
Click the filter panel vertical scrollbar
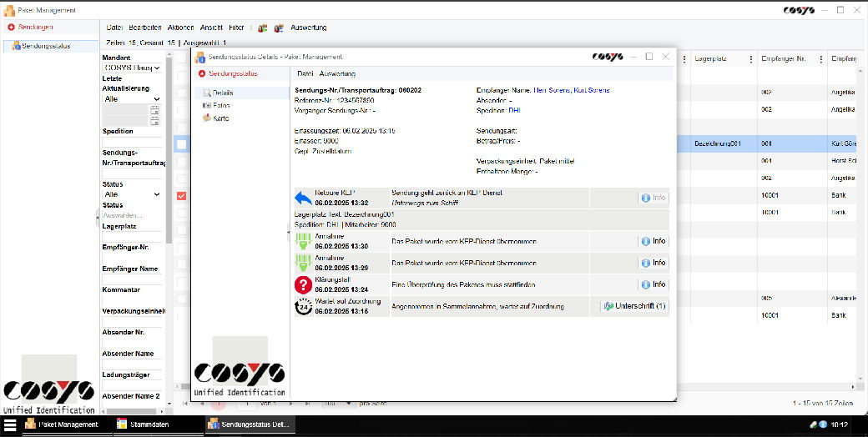click(169, 149)
